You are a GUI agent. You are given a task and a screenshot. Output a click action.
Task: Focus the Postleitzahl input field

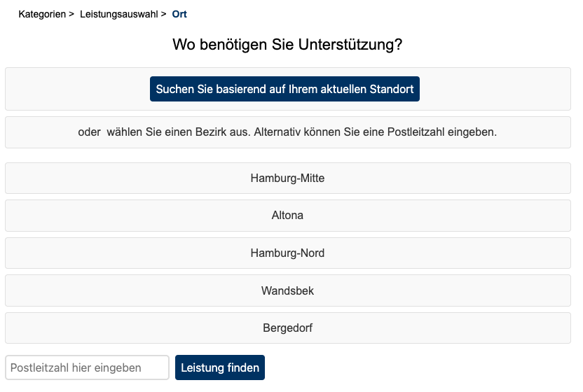87,367
